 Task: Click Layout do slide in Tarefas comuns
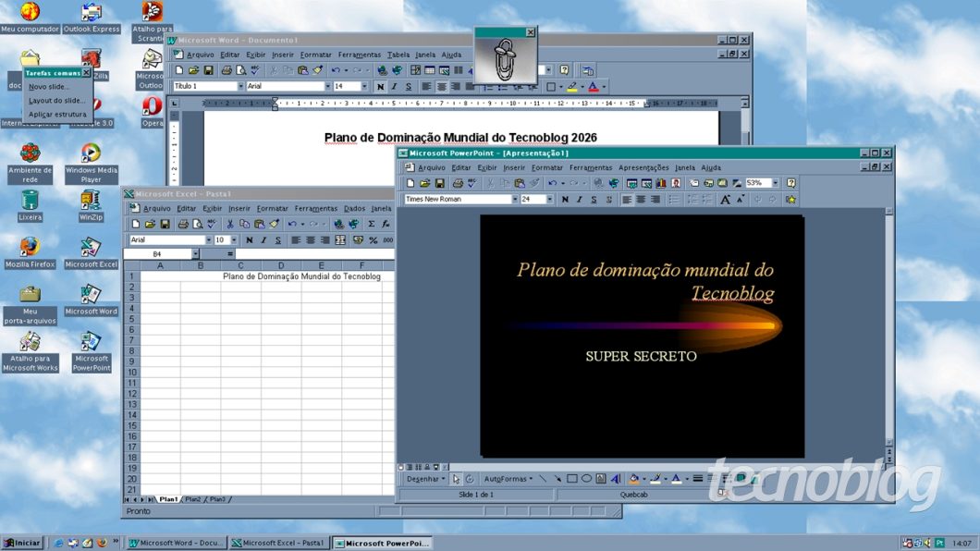click(x=57, y=101)
